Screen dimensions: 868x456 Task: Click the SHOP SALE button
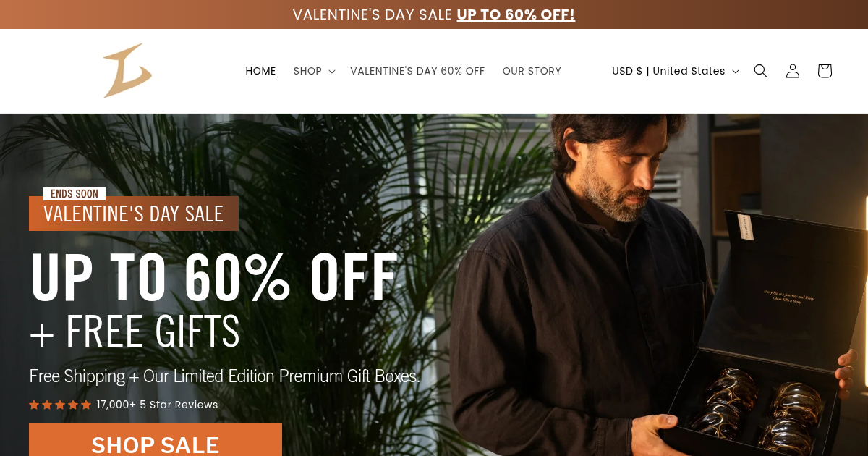(x=156, y=439)
